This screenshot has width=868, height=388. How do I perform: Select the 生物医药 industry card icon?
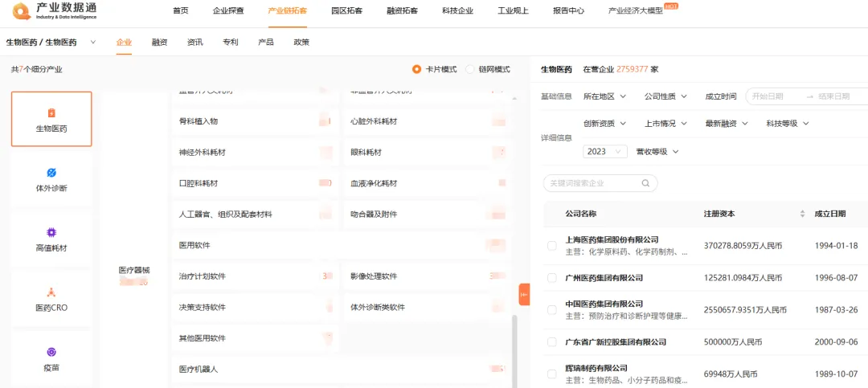51,113
